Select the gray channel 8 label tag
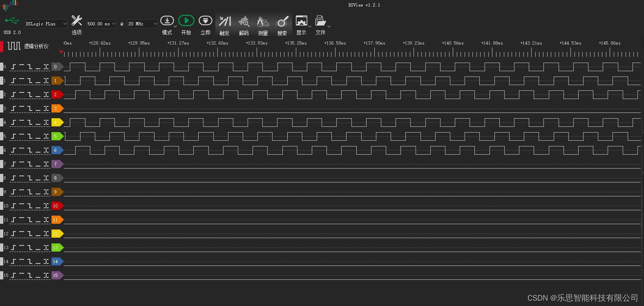The image size is (644, 306). point(57,178)
